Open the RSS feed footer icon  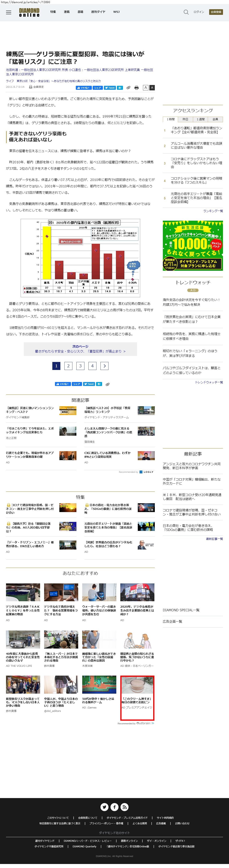point(125,807)
